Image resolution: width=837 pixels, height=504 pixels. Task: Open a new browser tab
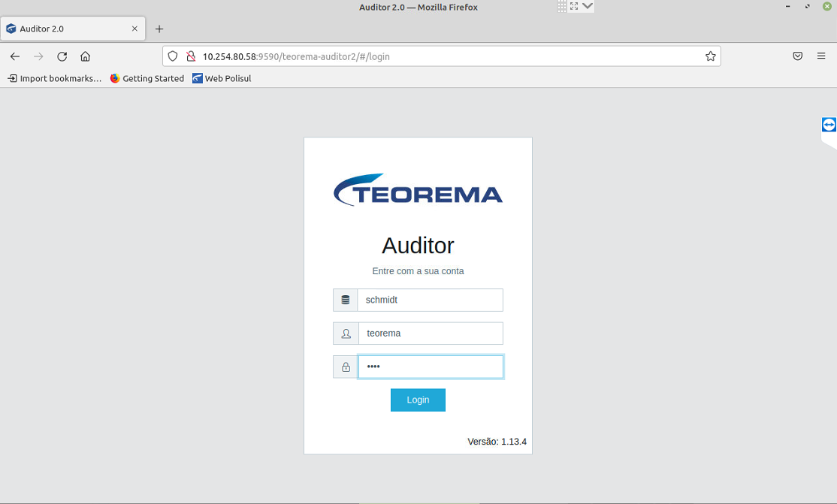pyautogui.click(x=159, y=29)
